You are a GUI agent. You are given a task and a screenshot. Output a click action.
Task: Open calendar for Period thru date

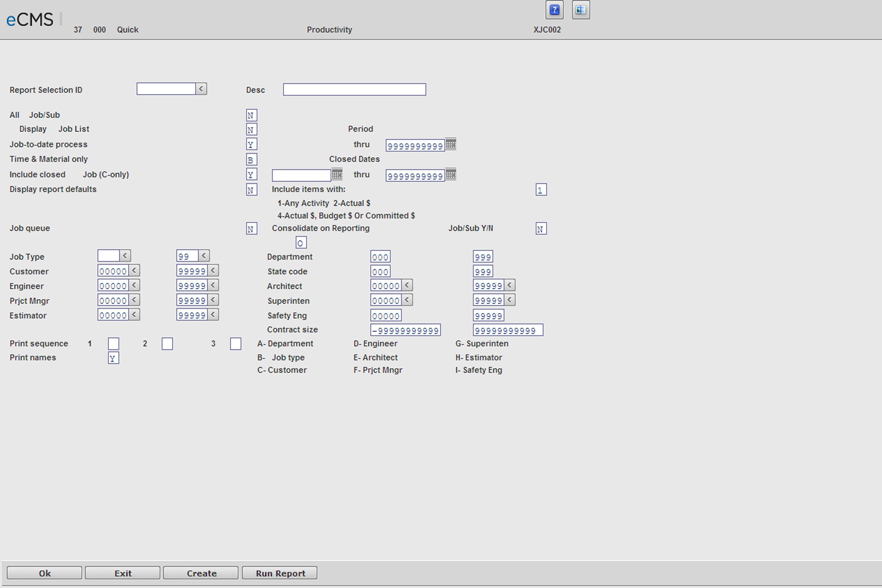click(x=451, y=144)
